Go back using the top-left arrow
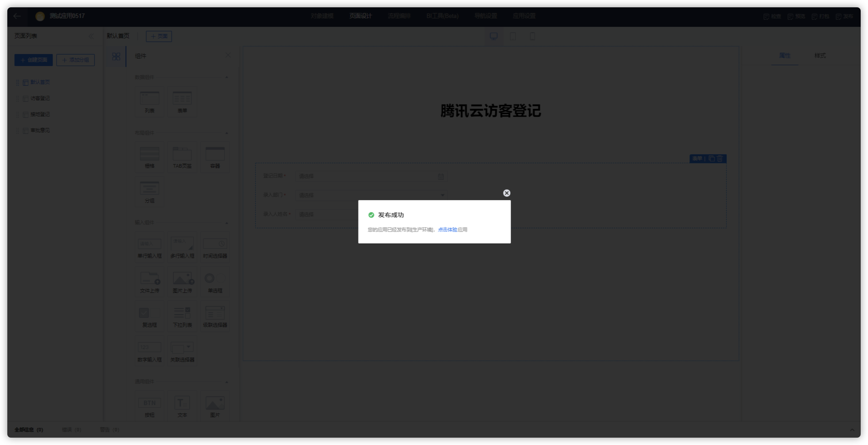 [x=17, y=16]
